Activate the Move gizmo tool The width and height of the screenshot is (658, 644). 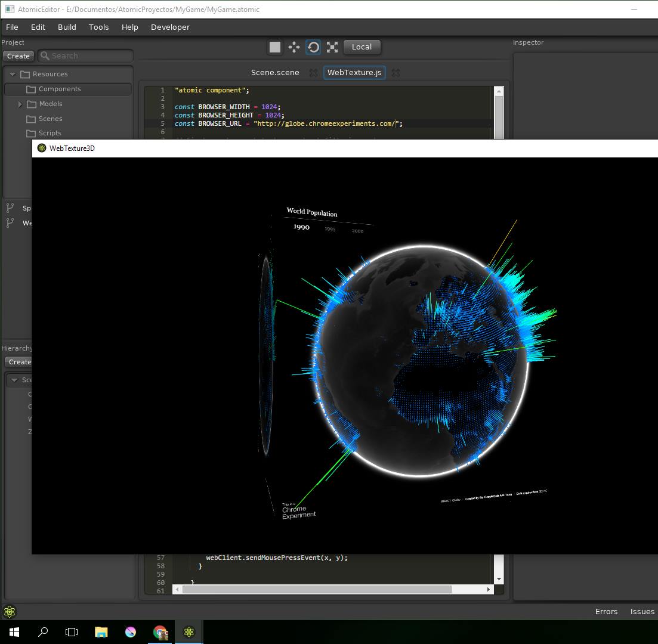294,47
